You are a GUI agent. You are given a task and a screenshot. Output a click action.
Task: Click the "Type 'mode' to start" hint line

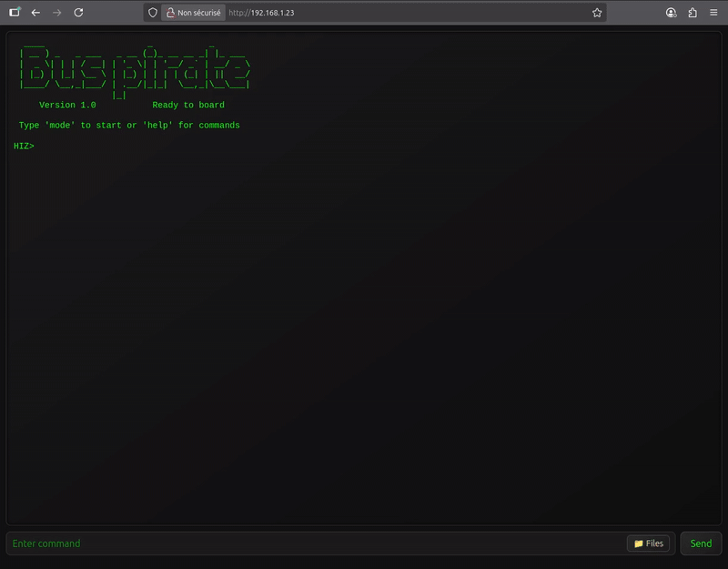129,126
